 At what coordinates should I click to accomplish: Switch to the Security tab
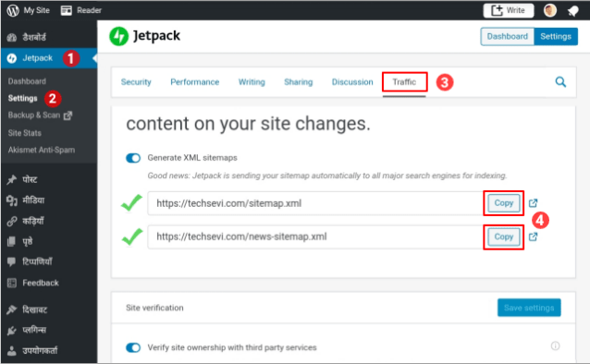tap(136, 82)
